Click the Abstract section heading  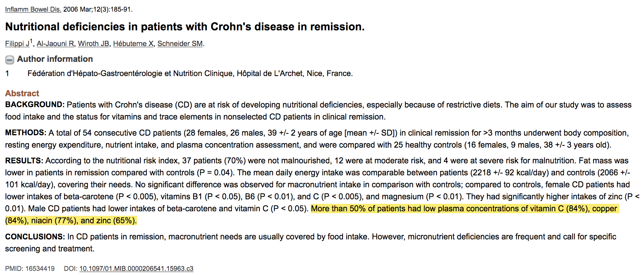pyautogui.click(x=22, y=93)
